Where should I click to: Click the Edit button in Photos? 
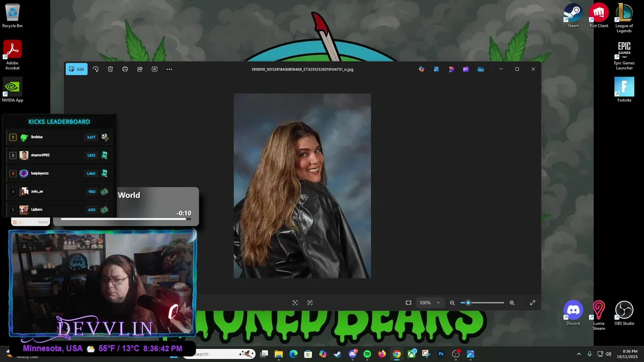76,69
